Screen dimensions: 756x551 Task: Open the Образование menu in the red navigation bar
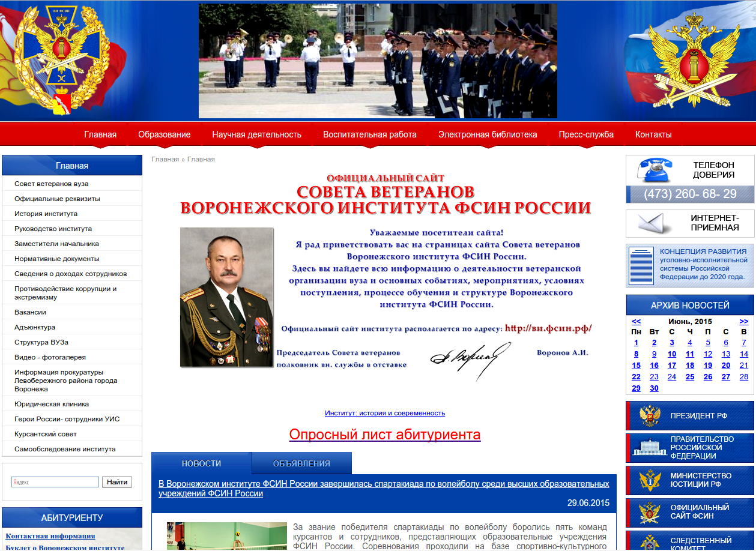164,134
